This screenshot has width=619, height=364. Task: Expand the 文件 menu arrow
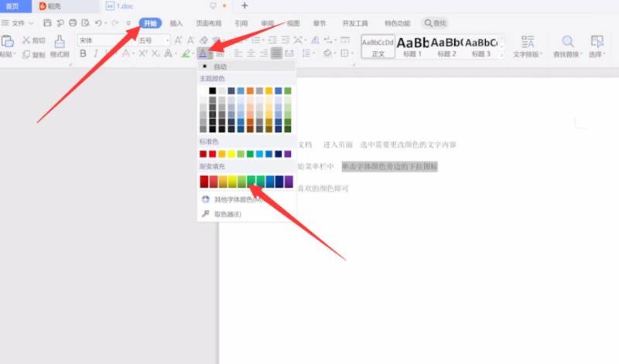click(31, 23)
